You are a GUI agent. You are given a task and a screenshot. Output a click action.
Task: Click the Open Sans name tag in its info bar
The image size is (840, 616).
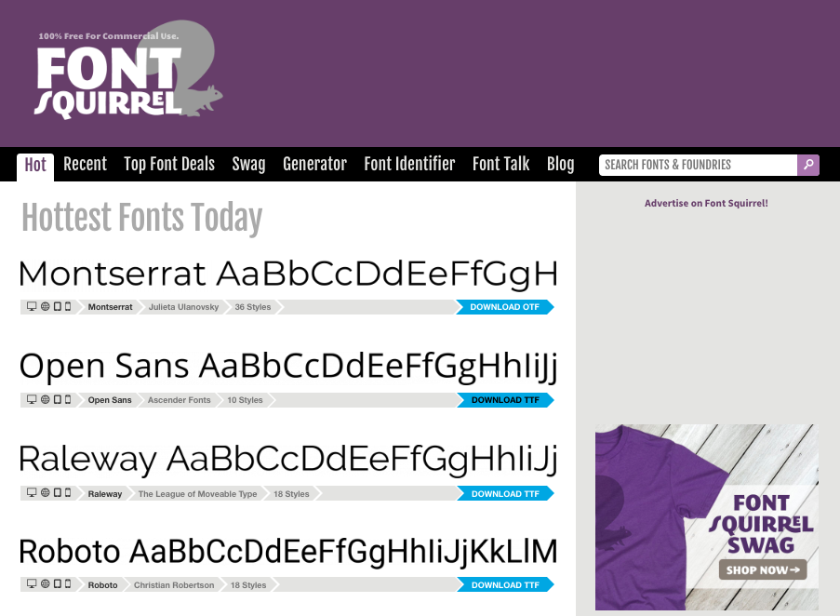click(x=110, y=400)
